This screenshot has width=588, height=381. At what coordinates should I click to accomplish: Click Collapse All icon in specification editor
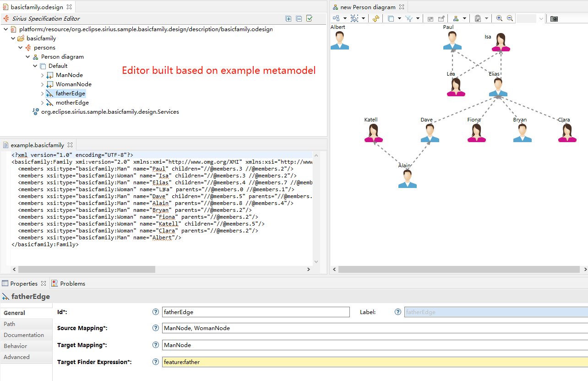click(x=299, y=19)
